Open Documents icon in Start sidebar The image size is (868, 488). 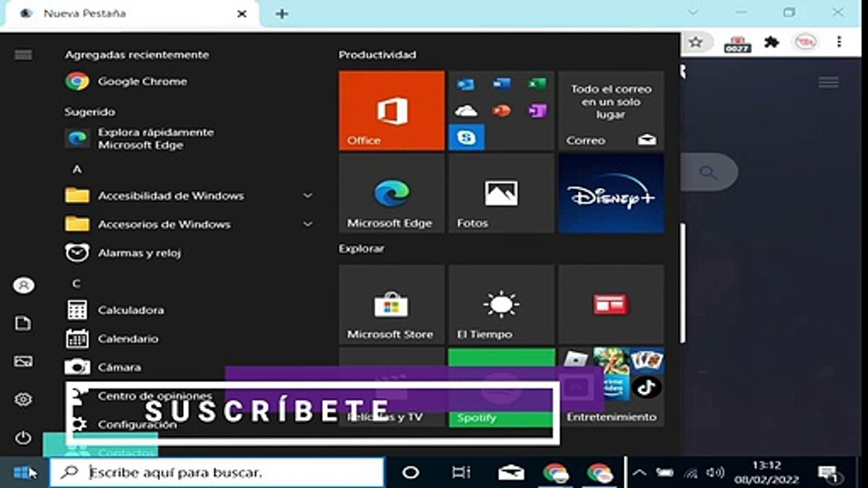pyautogui.click(x=23, y=323)
